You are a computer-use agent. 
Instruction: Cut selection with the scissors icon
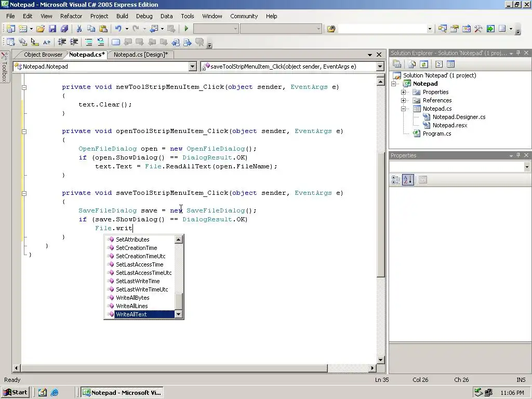79,29
